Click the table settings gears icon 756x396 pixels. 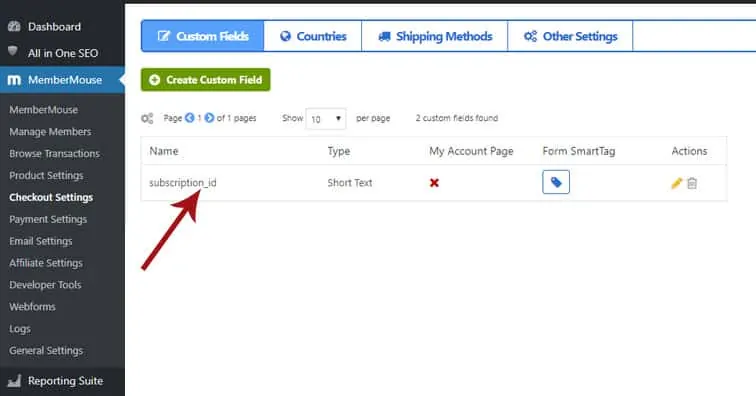147,118
